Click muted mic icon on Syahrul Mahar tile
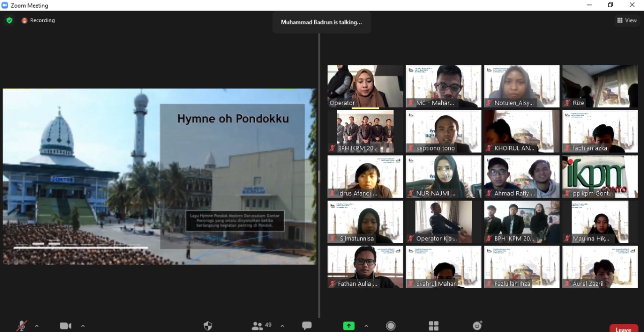The image size is (644, 332). pyautogui.click(x=411, y=284)
